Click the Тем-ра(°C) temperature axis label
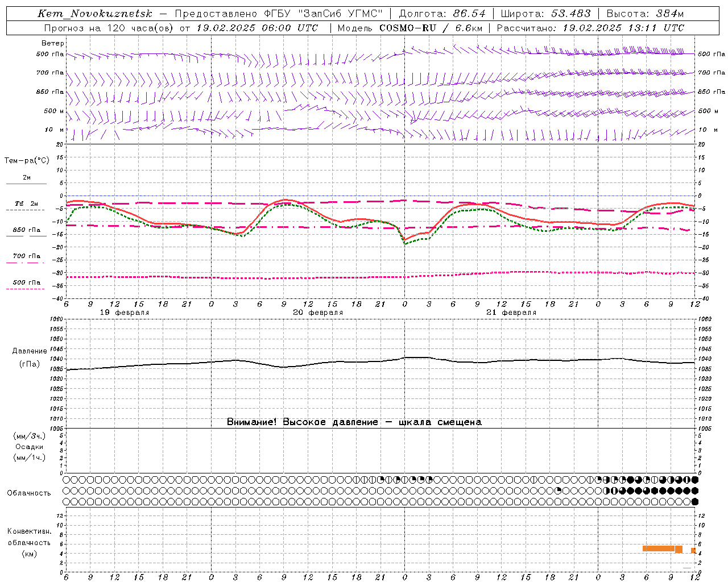 tap(27, 161)
